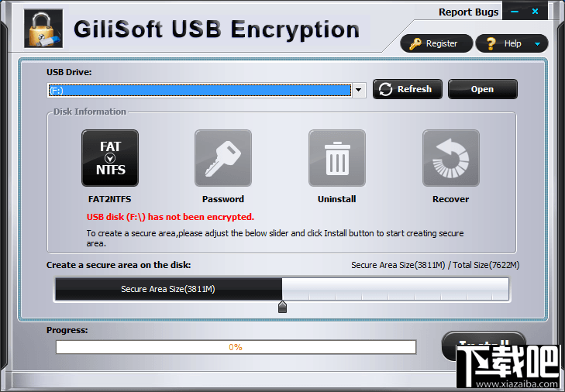Click the Recover arrow icon

tap(451, 158)
